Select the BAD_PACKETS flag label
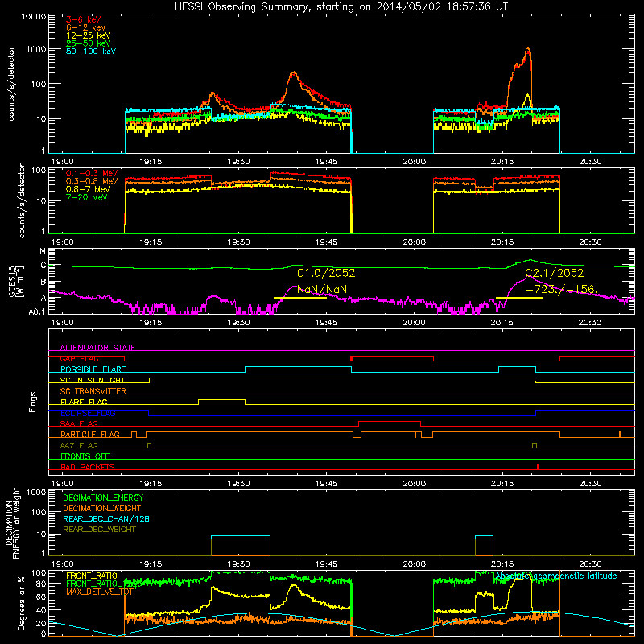 pyautogui.click(x=88, y=467)
